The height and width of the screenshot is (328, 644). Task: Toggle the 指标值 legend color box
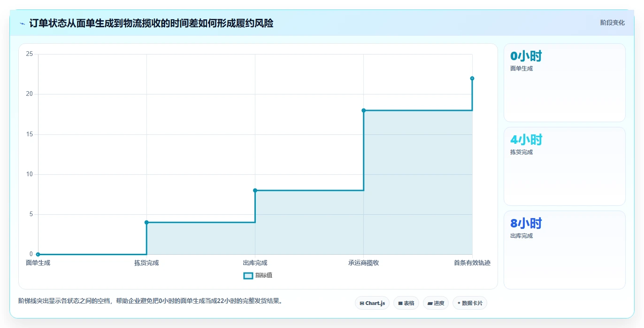[x=248, y=275]
